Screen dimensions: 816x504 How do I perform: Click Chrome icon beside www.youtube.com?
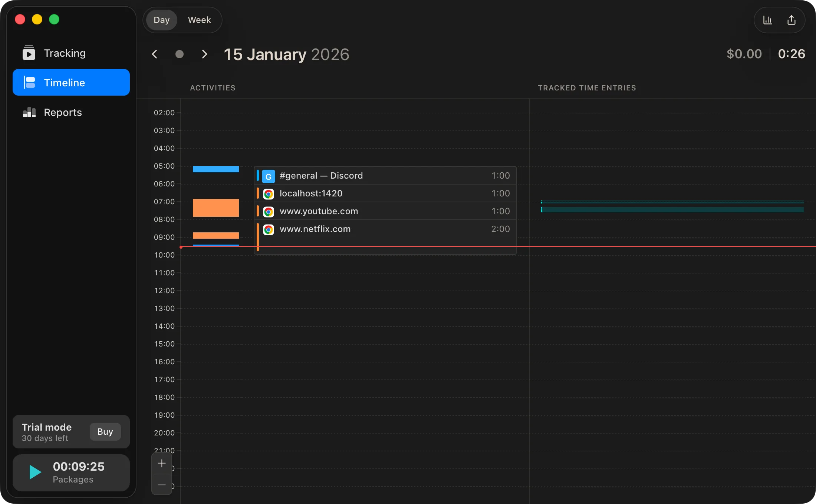pos(269,212)
